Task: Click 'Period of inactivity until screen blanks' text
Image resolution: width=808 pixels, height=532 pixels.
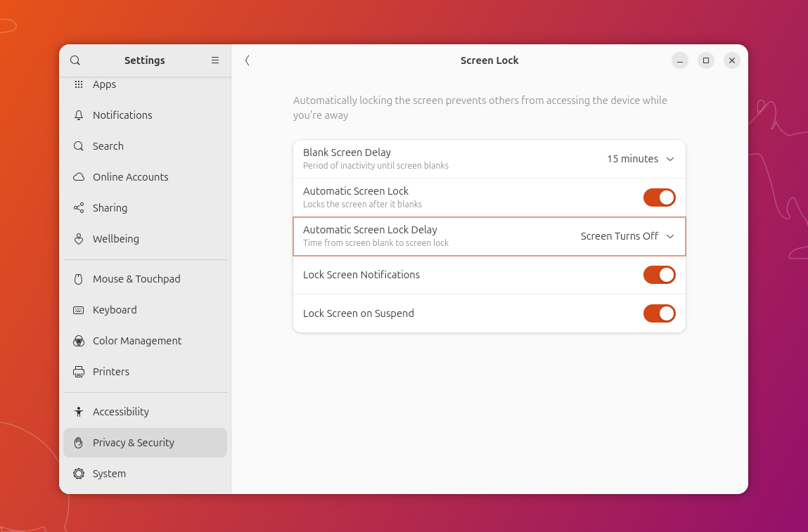Action: point(376,166)
